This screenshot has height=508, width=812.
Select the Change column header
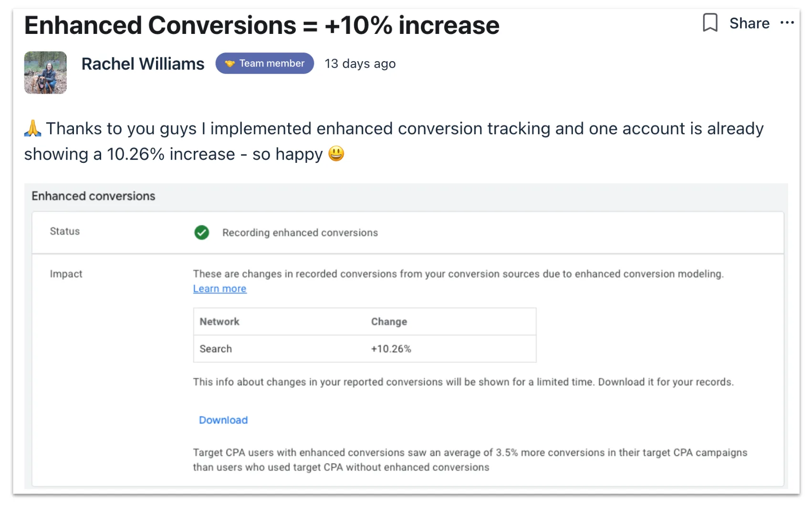(x=389, y=322)
